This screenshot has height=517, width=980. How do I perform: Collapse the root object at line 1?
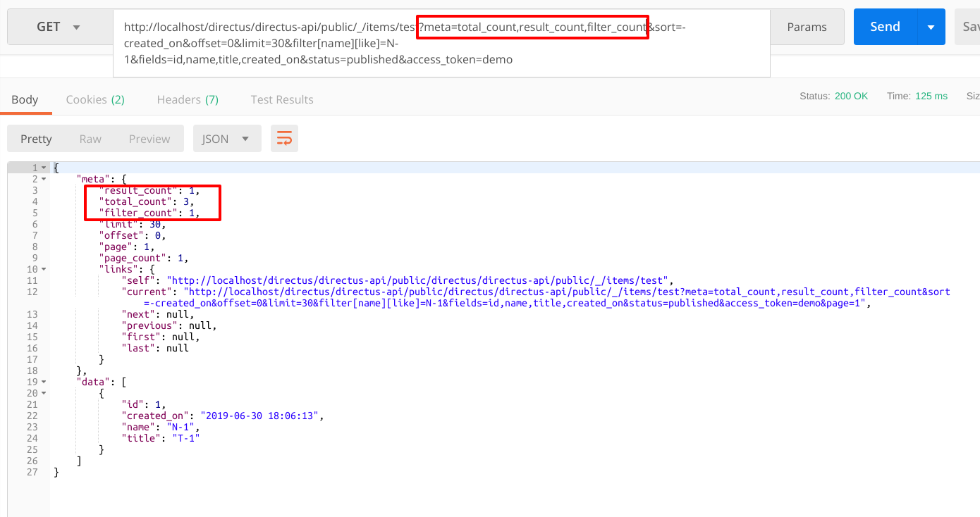point(44,168)
